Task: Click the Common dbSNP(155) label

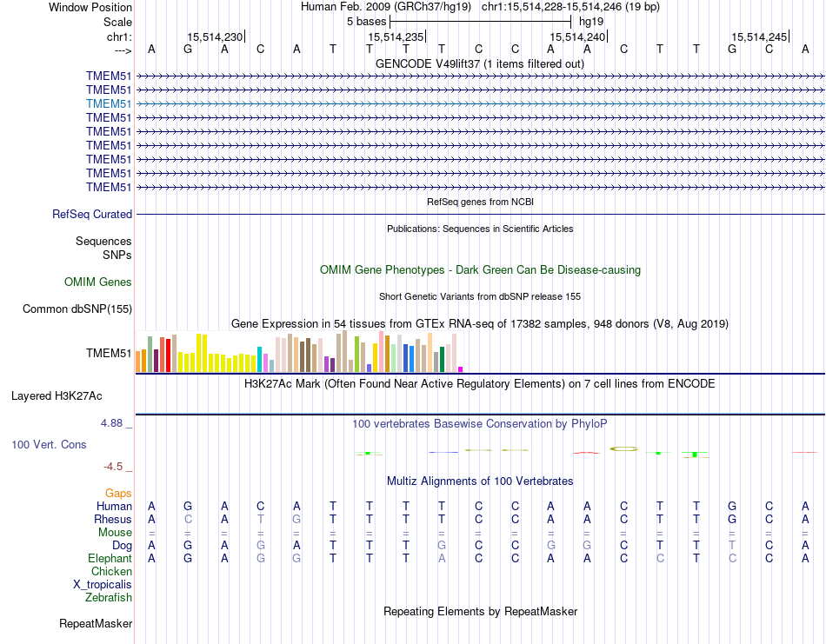Action: 77,309
